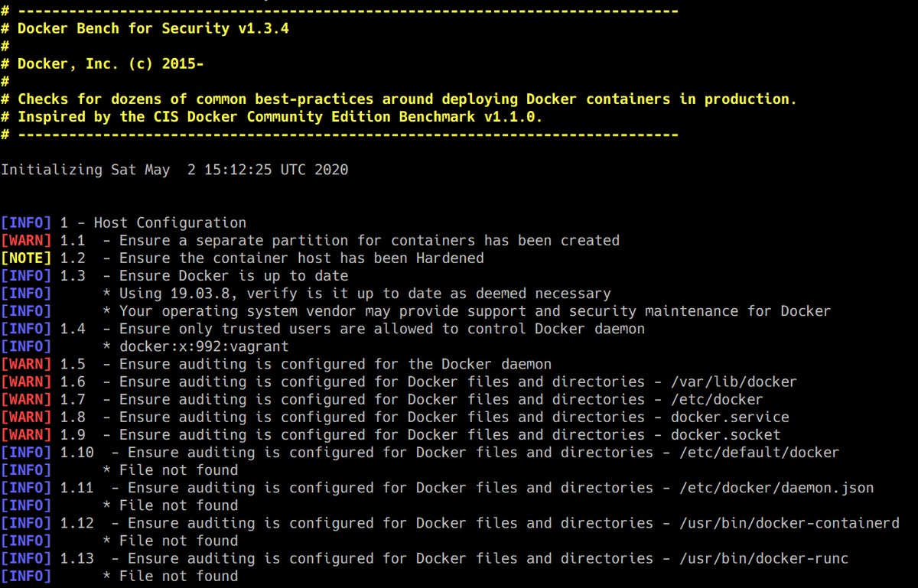Click the 'docker:x:992:vagrant' line
The image size is (918, 588).
(x=145, y=346)
